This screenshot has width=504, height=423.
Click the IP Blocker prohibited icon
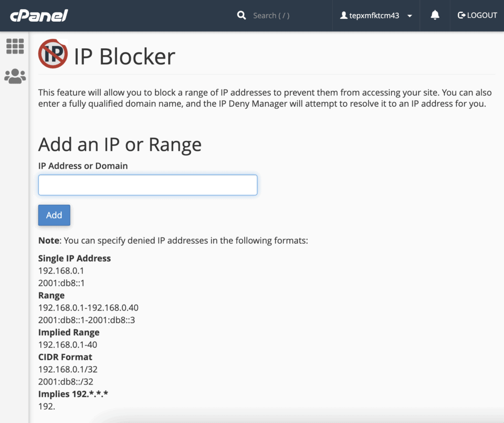53,54
